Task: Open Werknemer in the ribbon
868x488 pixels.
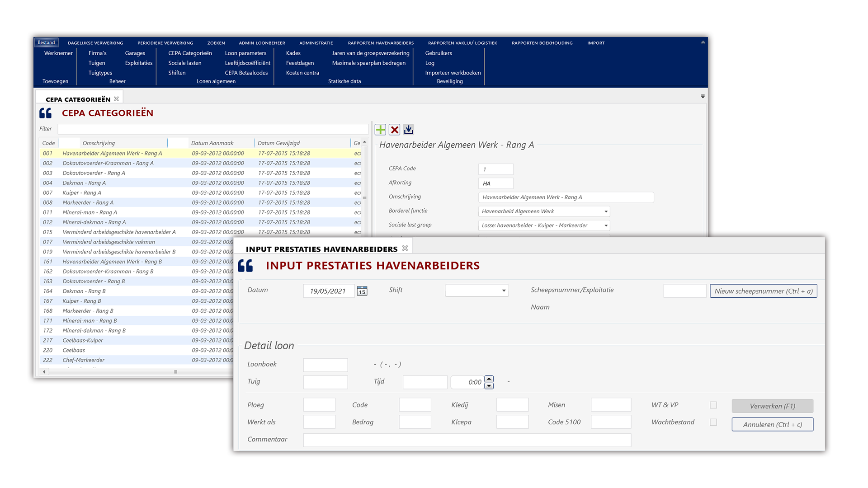Action: (x=58, y=53)
